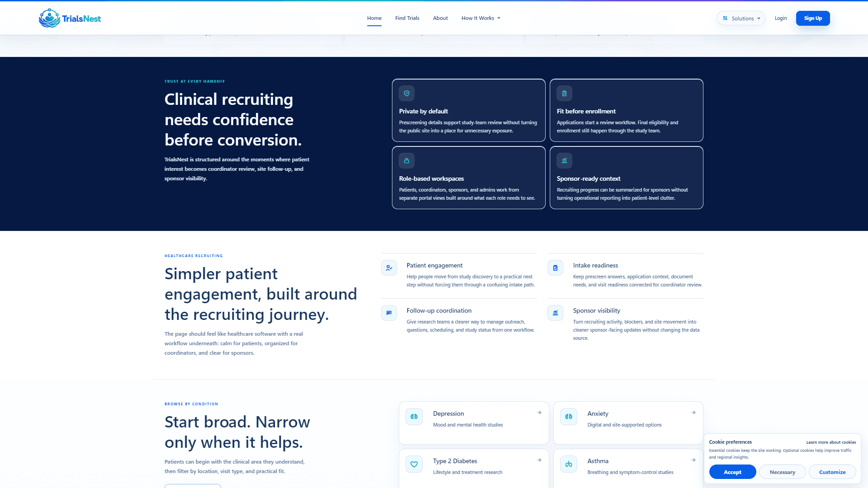Click the lungs icon on Asthma card
This screenshot has width=868, height=488.
click(x=569, y=464)
